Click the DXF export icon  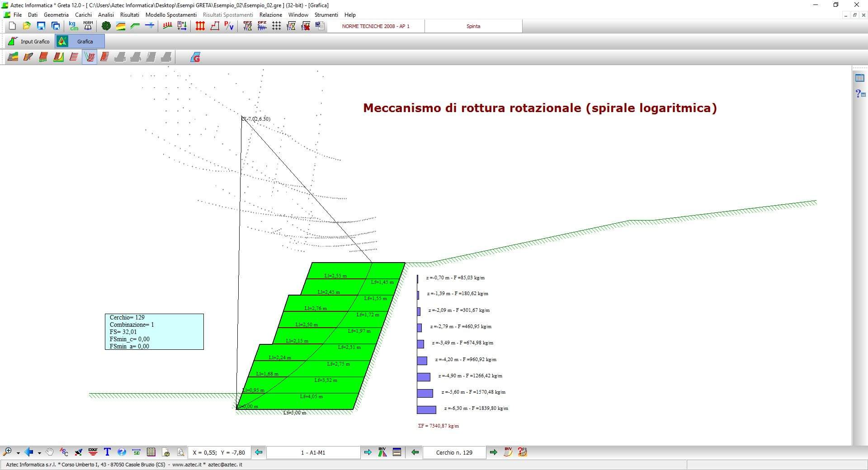93,452
